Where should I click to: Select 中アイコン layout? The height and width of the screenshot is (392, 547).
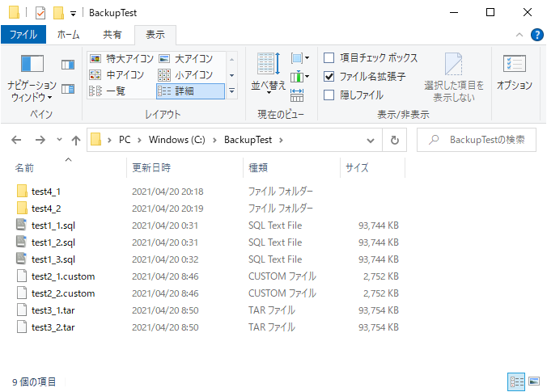tap(117, 74)
